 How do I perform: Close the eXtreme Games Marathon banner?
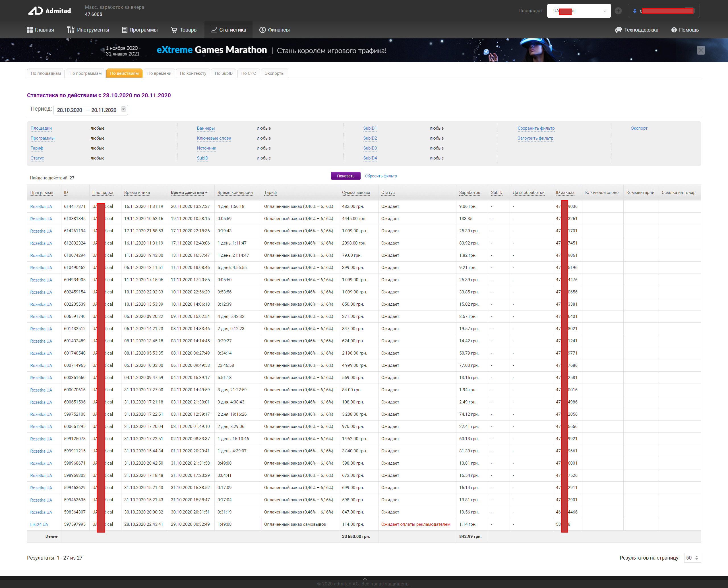(701, 50)
